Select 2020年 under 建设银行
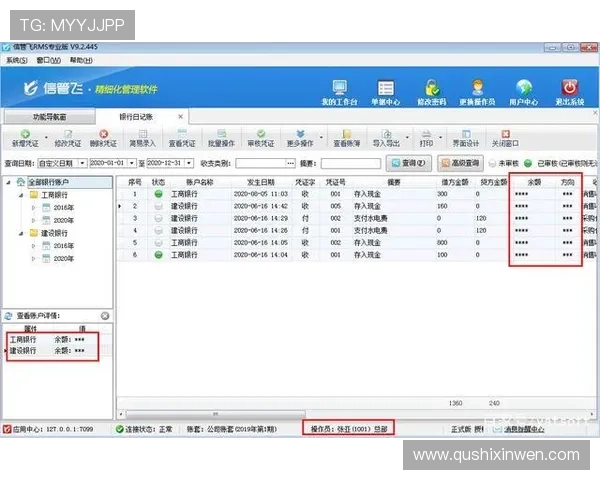 pos(64,259)
